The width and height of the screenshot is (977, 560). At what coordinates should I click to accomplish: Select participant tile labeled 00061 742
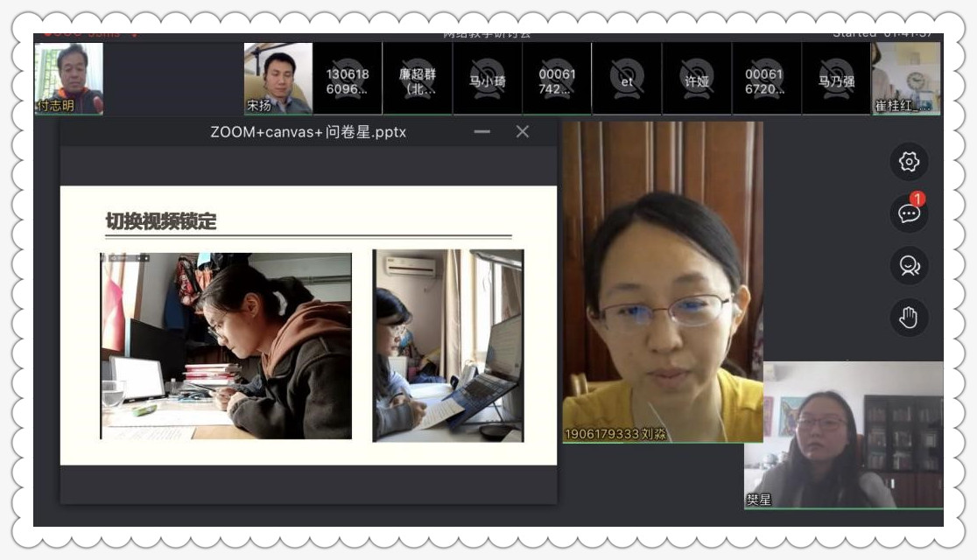(557, 80)
